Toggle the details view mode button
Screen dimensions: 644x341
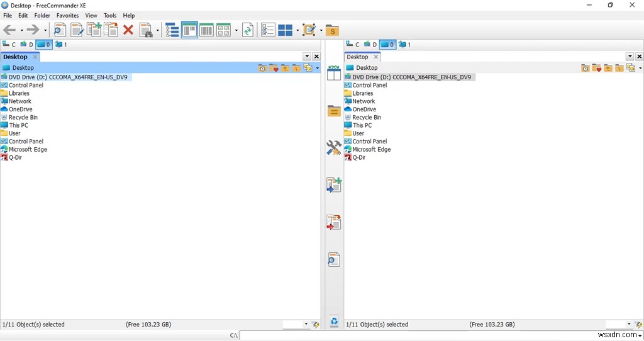click(206, 30)
